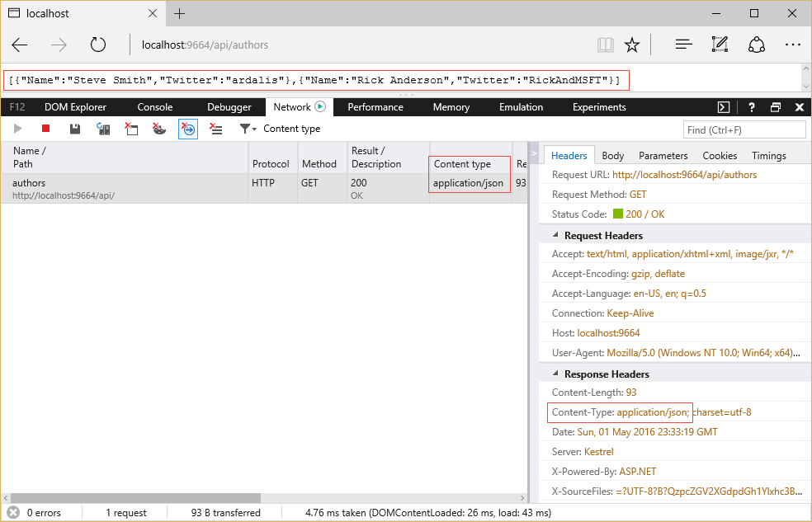Screen dimensions: 812x522
Task: Click the Share icon in Edge toolbar
Action: pyautogui.click(x=757, y=45)
